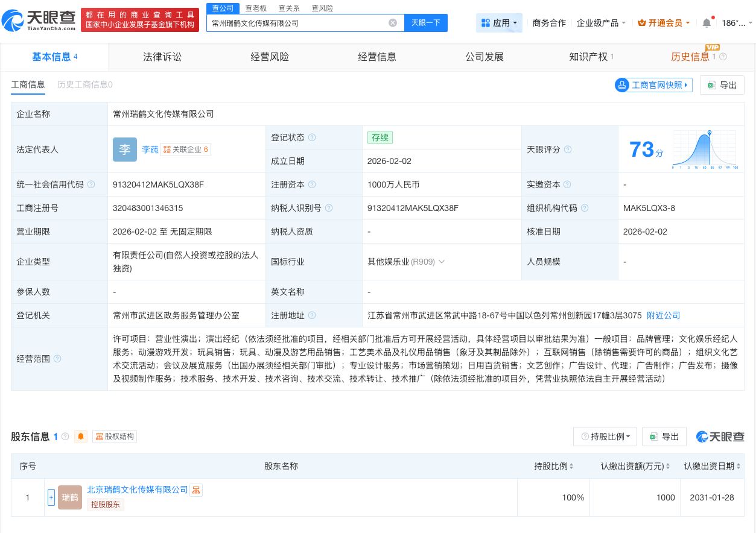Click the plus expander on the shareholder row
The width and height of the screenshot is (756, 533).
coord(51,497)
